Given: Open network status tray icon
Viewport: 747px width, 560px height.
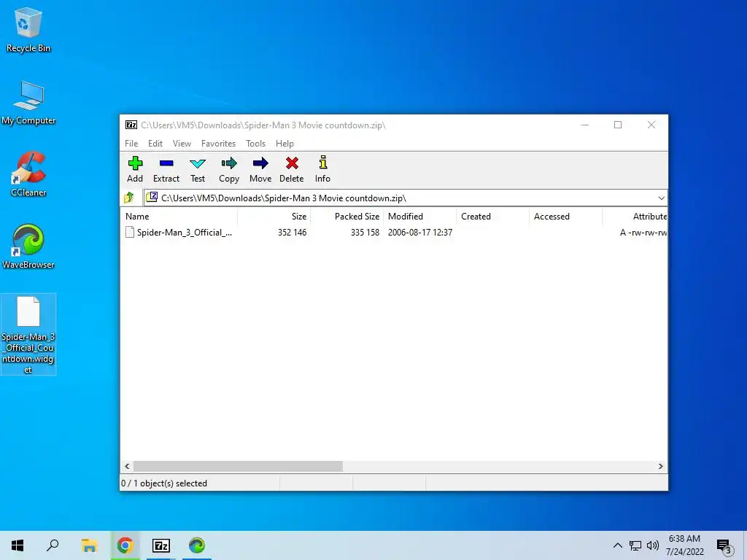Looking at the screenshot, I should pos(635,545).
